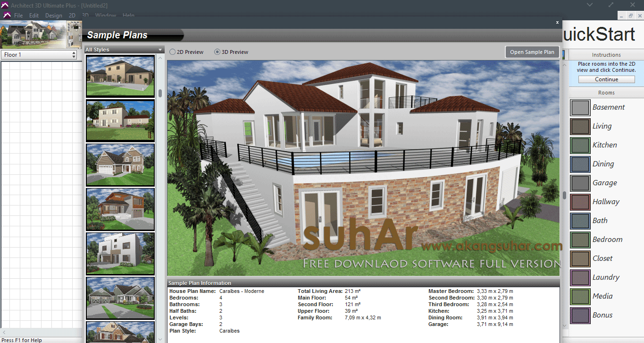Screen dimensions: 644x343
Task: Pick the Media room icon
Action: coord(580,296)
